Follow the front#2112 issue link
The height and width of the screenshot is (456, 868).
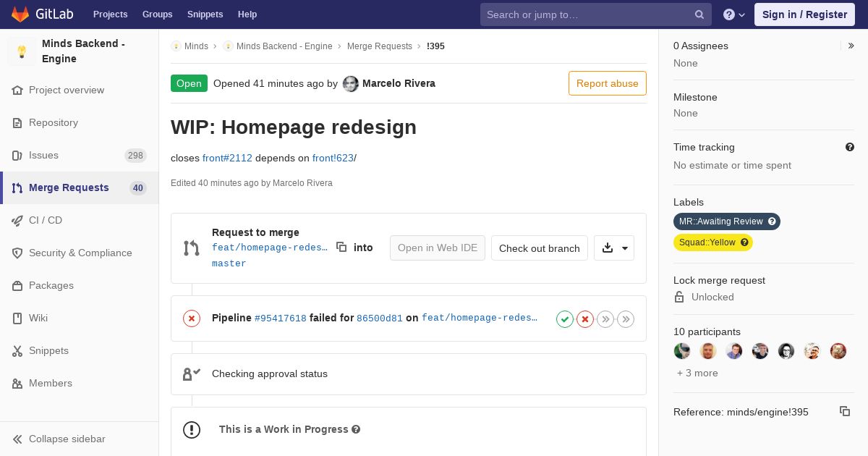point(227,158)
